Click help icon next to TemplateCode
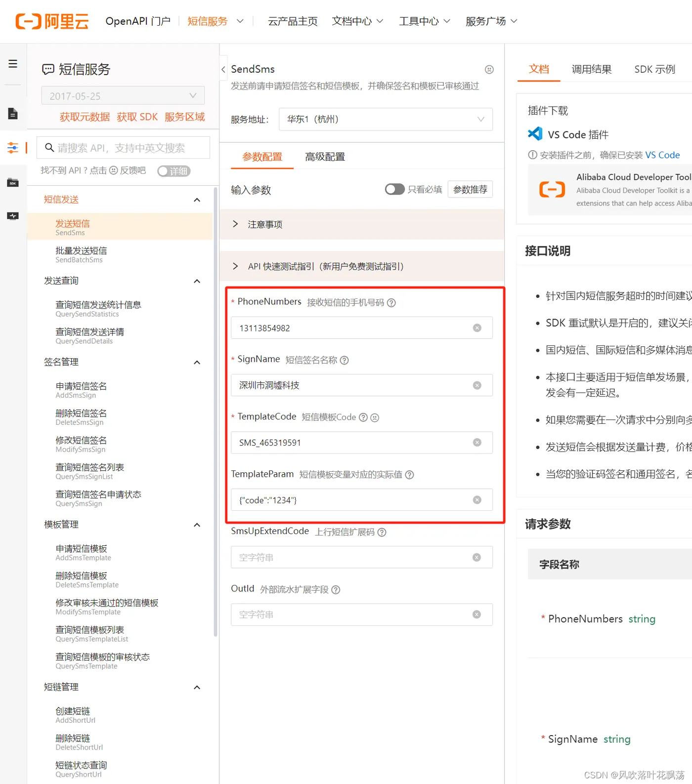 click(363, 417)
